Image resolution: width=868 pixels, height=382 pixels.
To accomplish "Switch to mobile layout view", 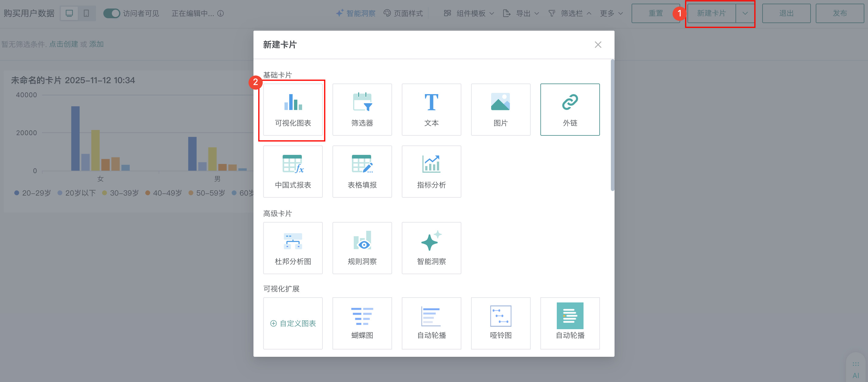I will [86, 13].
